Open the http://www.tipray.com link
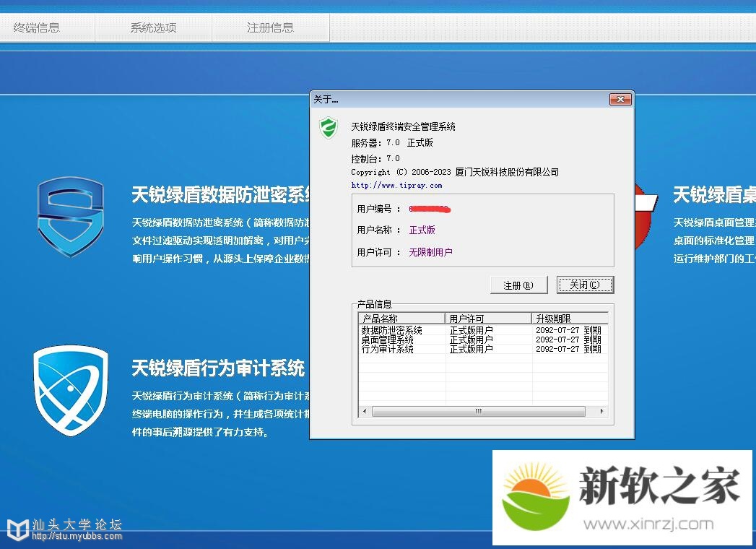The width and height of the screenshot is (756, 549). [396, 185]
